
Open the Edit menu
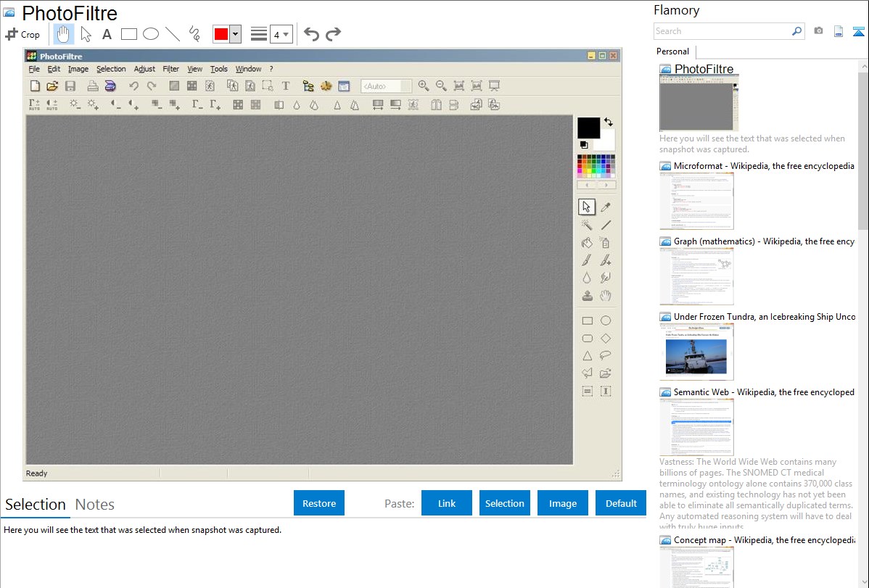(54, 69)
